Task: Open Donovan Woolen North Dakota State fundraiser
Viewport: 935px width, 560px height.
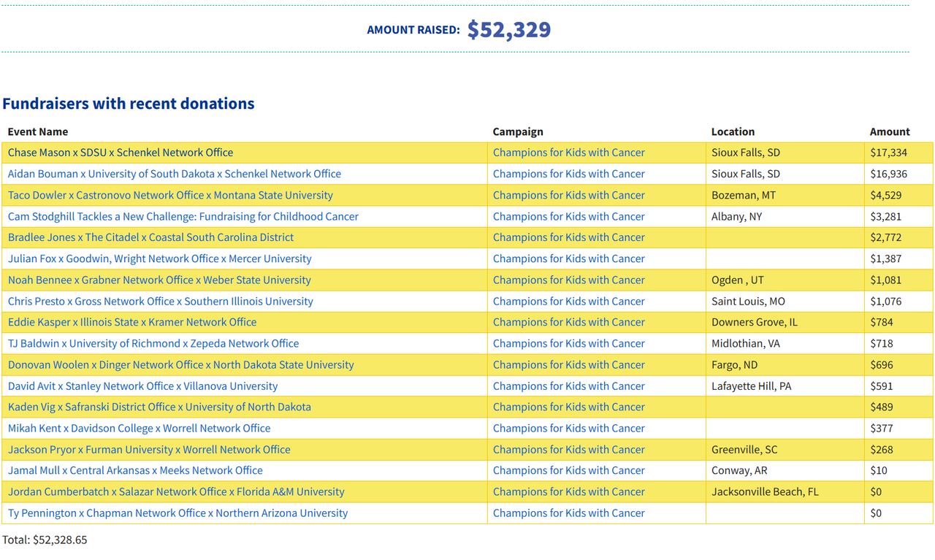Action: click(181, 364)
